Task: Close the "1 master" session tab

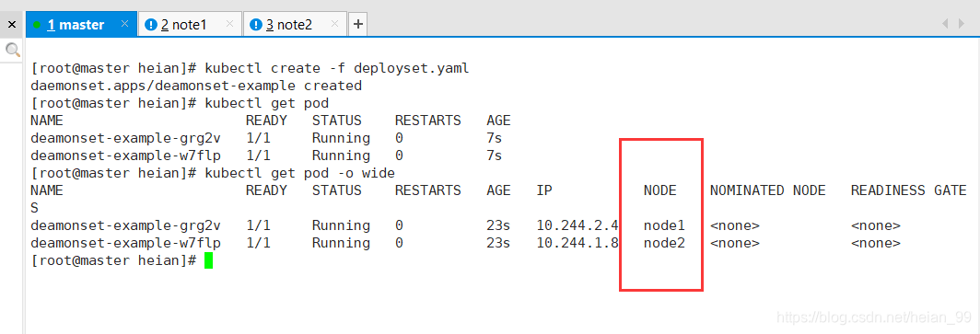Action: (x=124, y=24)
